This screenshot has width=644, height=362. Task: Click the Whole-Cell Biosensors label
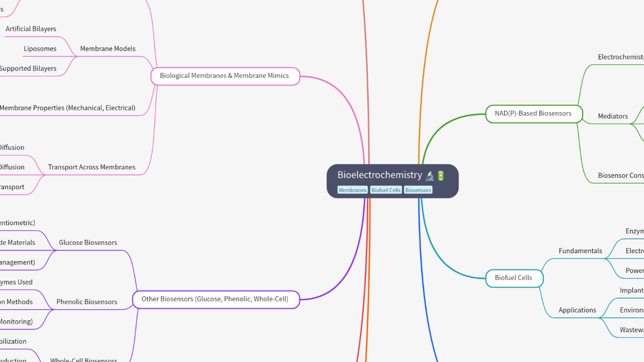click(x=84, y=359)
